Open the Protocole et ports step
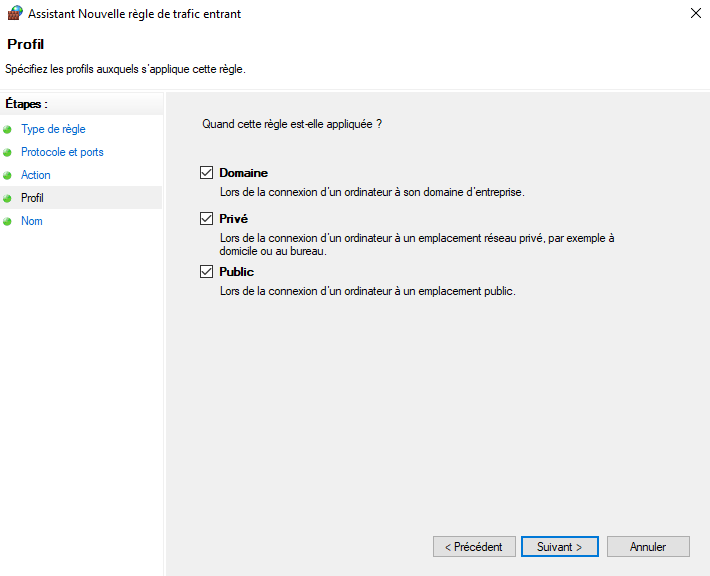The image size is (710, 576). tap(62, 152)
